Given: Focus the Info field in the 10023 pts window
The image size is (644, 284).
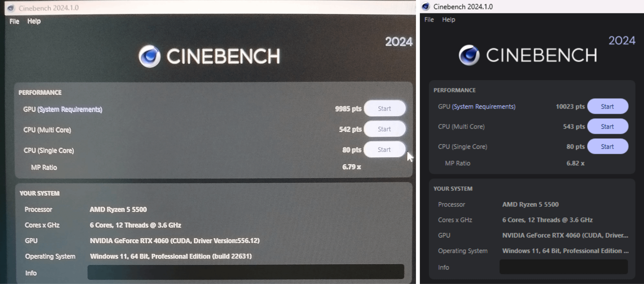Looking at the screenshot, I should 563,267.
